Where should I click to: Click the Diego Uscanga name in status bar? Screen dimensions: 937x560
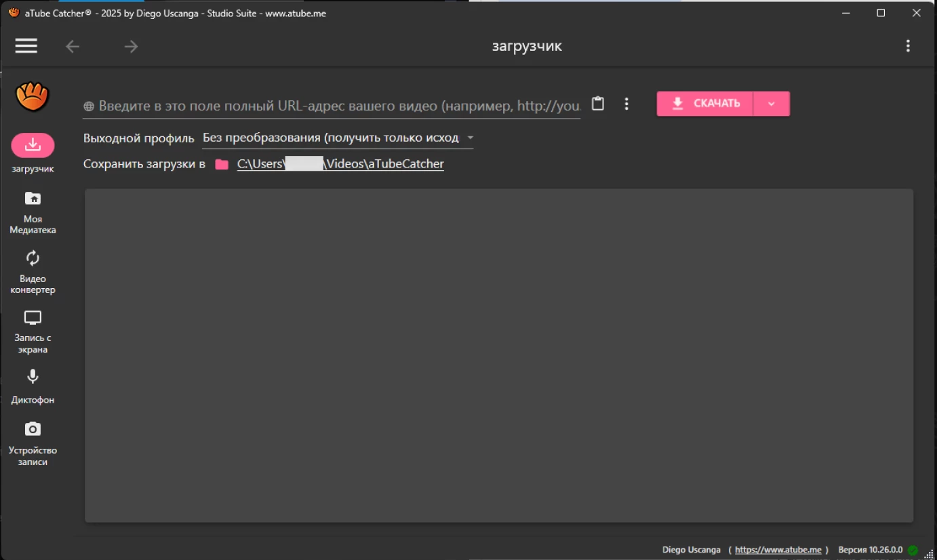[x=692, y=550]
